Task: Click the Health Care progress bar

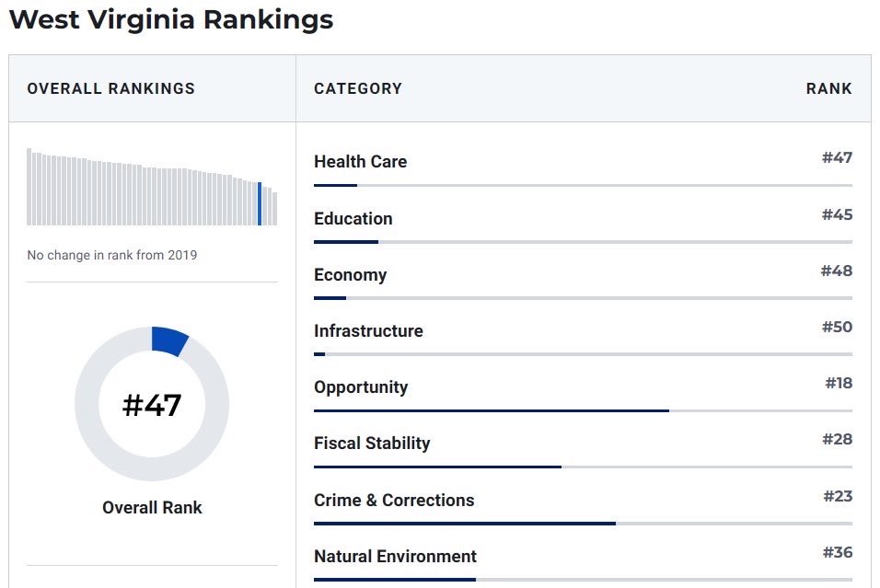Action: (583, 186)
